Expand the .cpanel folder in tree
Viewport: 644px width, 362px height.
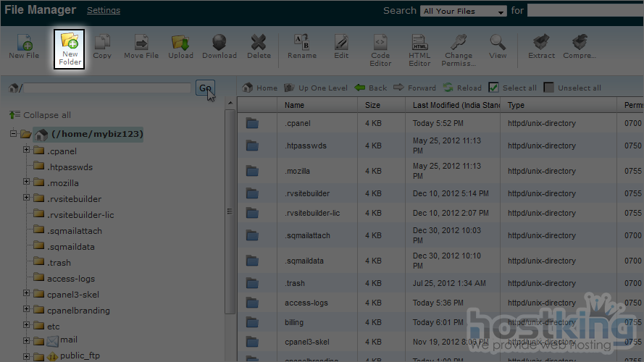pos(27,151)
